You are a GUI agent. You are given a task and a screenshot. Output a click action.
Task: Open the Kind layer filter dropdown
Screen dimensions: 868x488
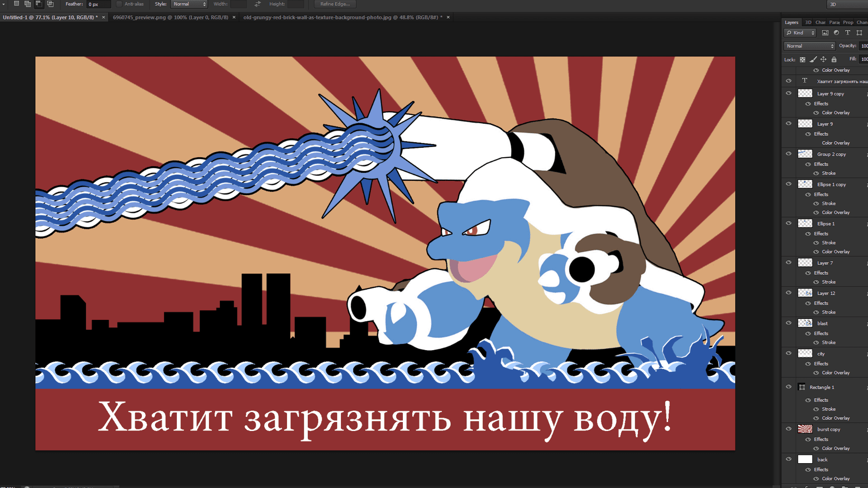point(800,33)
